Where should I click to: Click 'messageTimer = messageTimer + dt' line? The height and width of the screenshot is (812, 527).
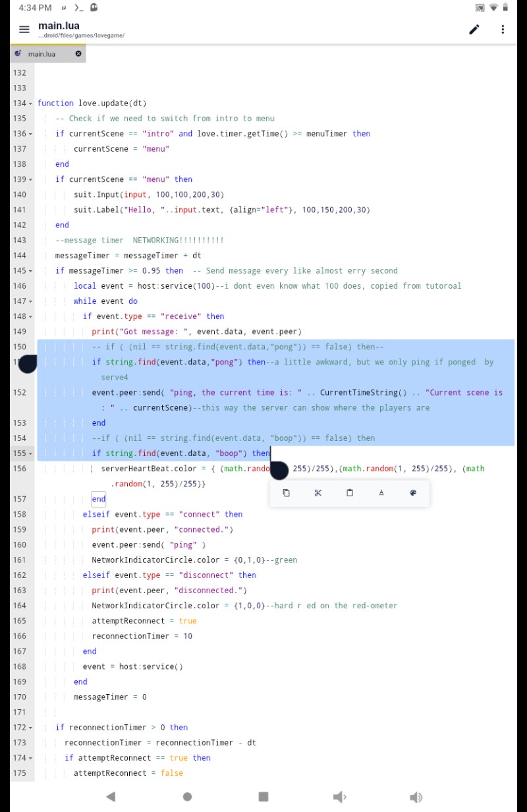tap(128, 256)
